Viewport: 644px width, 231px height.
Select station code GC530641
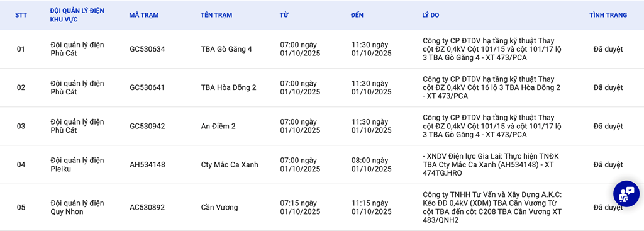[x=147, y=87]
